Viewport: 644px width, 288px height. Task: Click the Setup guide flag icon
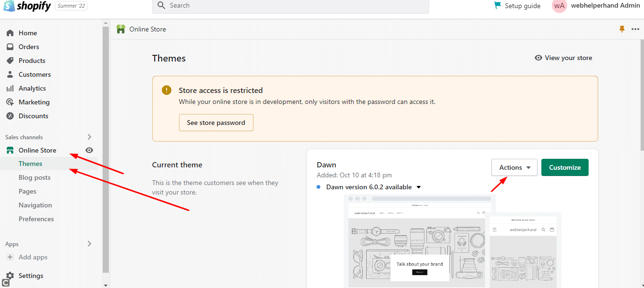[x=497, y=5]
